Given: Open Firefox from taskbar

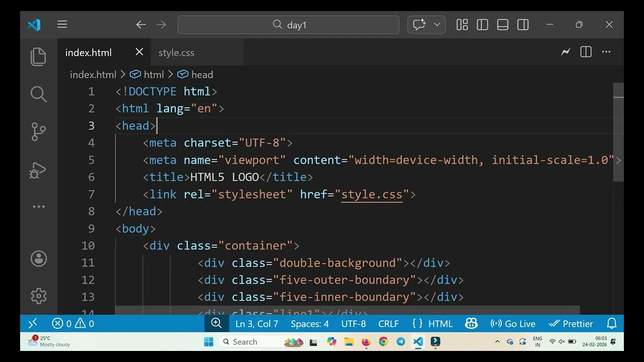Looking at the screenshot, I should [x=366, y=342].
